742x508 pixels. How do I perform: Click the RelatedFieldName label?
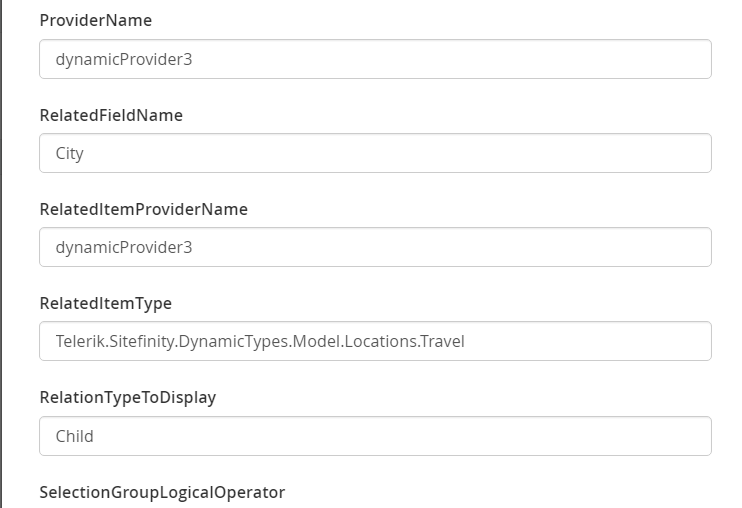point(111,115)
